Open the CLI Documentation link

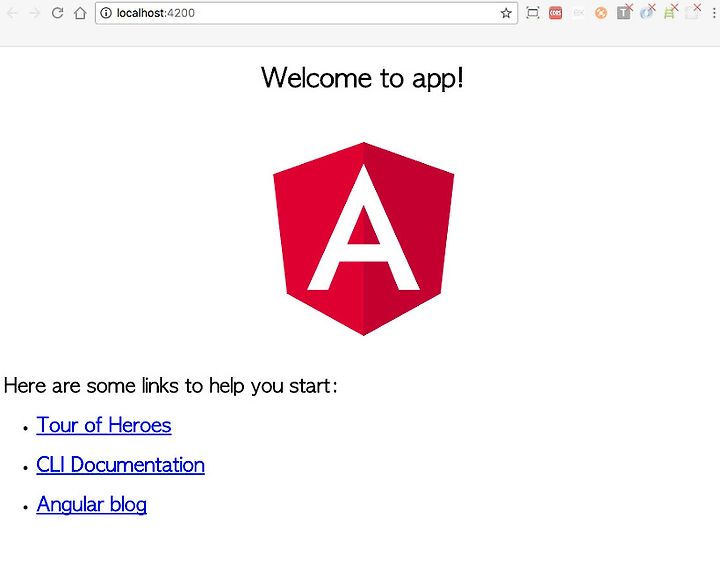[120, 465]
